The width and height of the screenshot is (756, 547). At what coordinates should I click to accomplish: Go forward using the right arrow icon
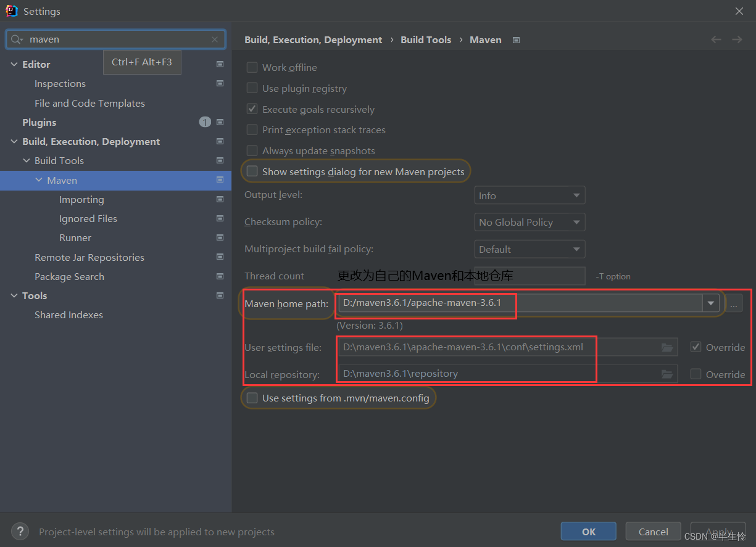point(737,39)
